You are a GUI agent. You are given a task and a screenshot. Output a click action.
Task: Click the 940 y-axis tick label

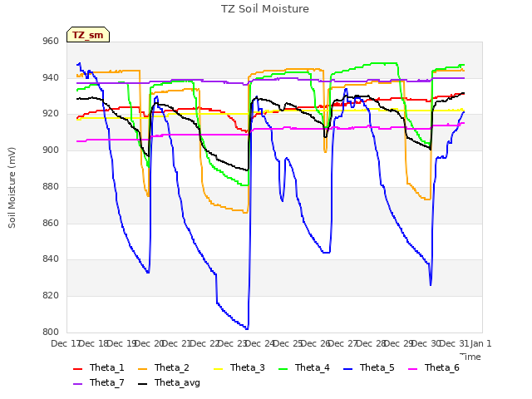coord(51,77)
